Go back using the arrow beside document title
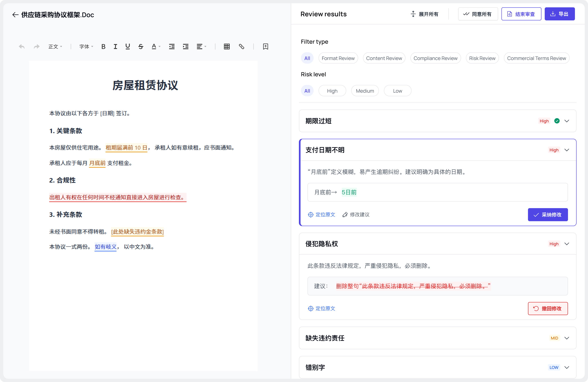The image size is (588, 382). pyautogui.click(x=15, y=15)
